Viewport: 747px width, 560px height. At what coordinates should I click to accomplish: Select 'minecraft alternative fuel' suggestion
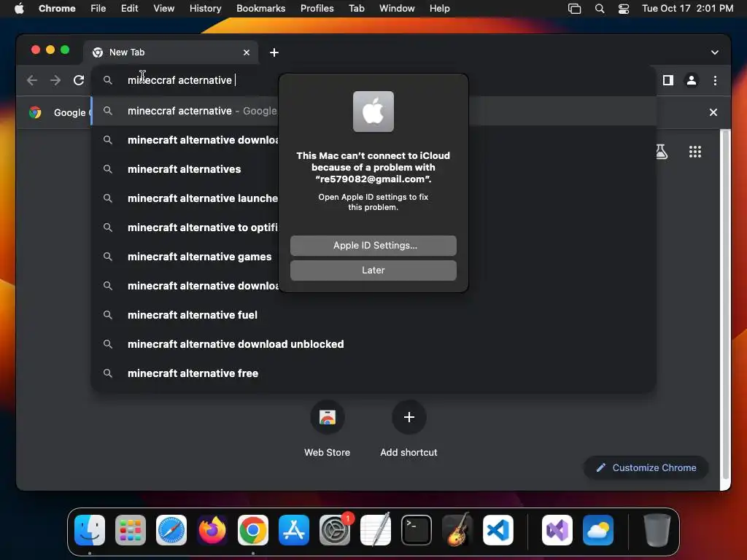[x=373, y=315]
